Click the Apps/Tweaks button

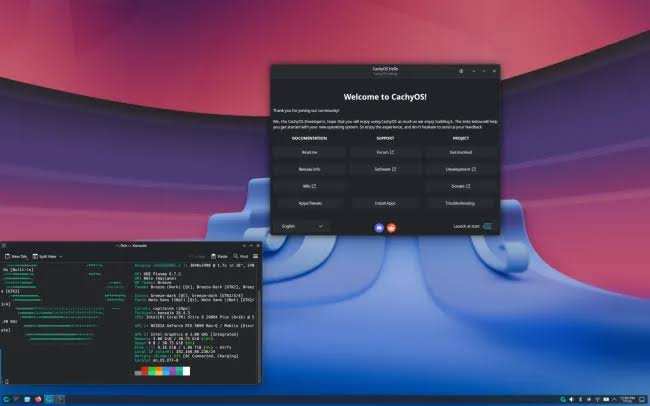(310, 203)
